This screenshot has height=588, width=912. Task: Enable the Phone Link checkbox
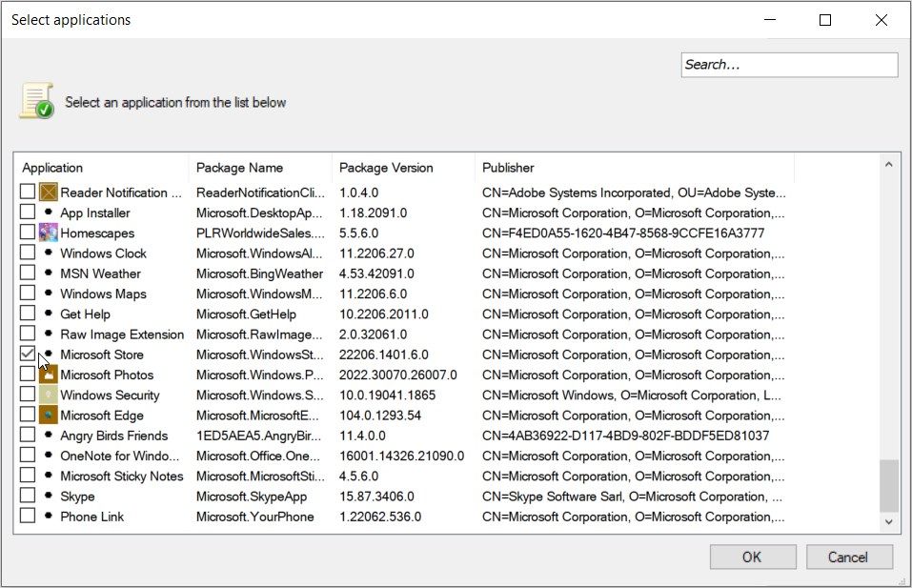pos(28,516)
